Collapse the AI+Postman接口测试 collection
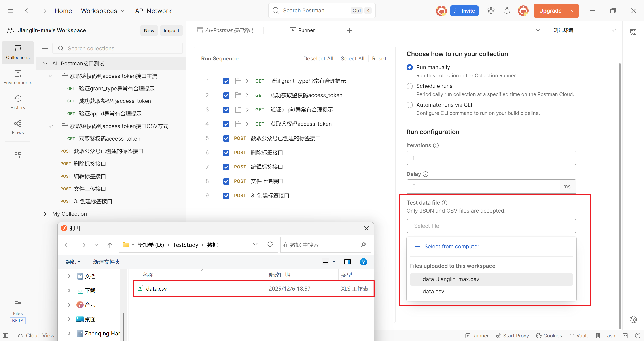 point(45,64)
